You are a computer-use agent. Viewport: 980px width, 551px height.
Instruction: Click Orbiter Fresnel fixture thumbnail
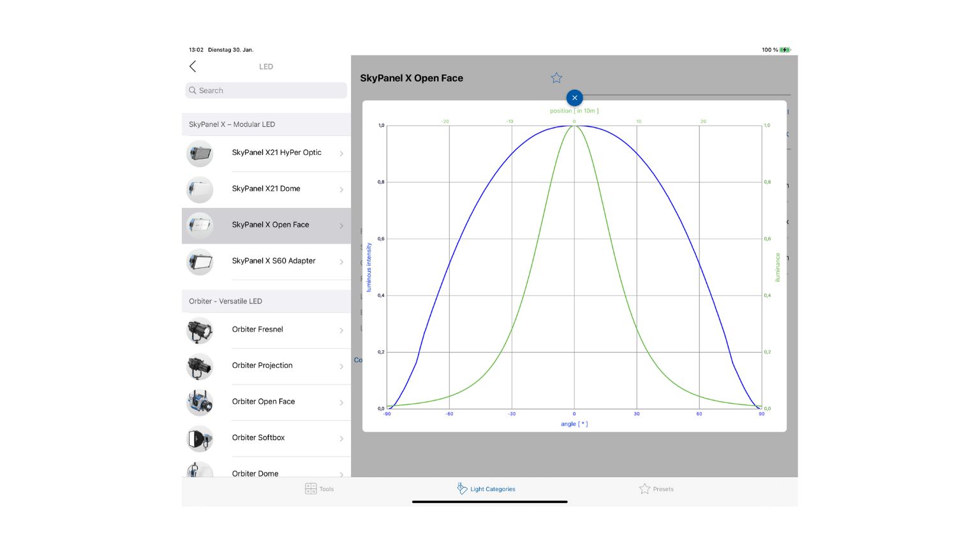click(x=200, y=330)
